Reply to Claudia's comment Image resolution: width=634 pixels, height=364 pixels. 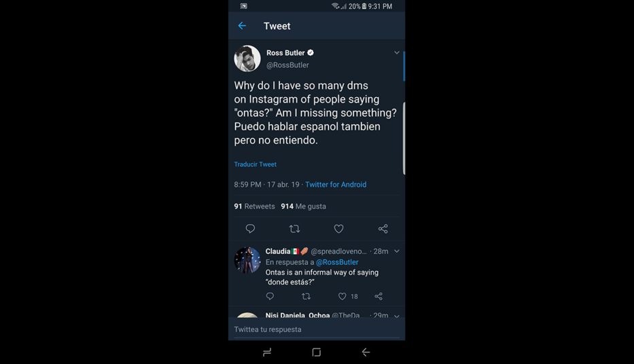coord(270,296)
